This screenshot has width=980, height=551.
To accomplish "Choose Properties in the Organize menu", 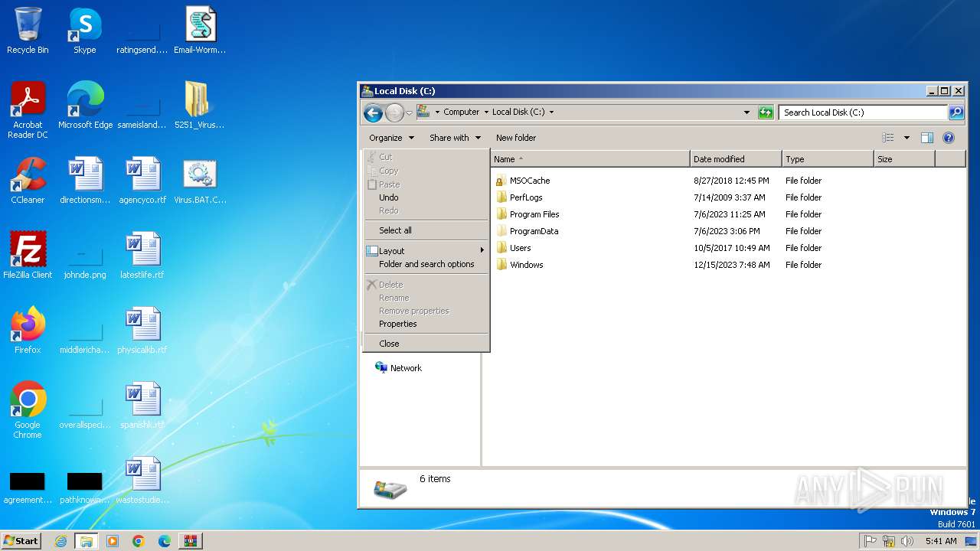I will 426,324.
